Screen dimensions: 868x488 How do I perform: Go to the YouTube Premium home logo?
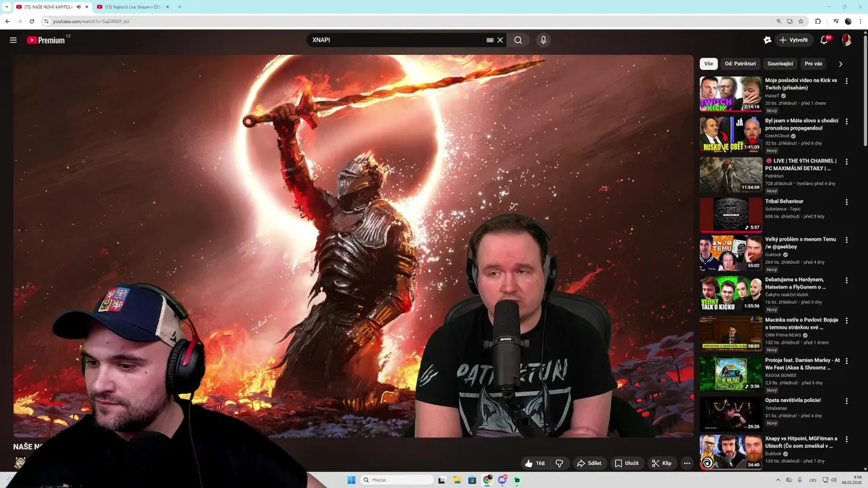[47, 40]
